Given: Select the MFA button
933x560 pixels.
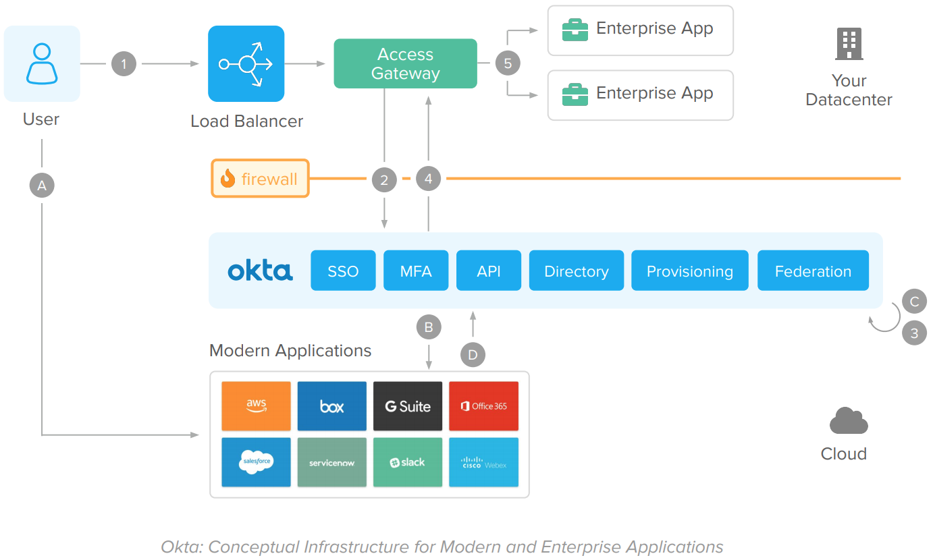Looking at the screenshot, I should click(x=416, y=271).
